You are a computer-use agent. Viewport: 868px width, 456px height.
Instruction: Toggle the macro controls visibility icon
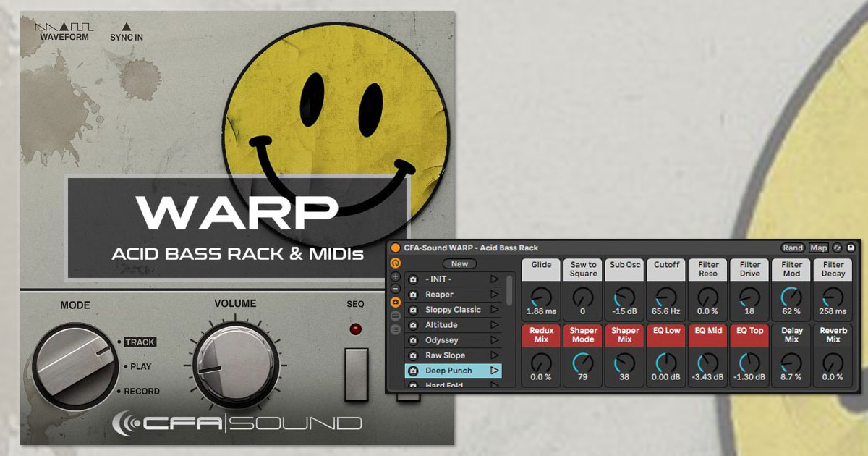[396, 263]
